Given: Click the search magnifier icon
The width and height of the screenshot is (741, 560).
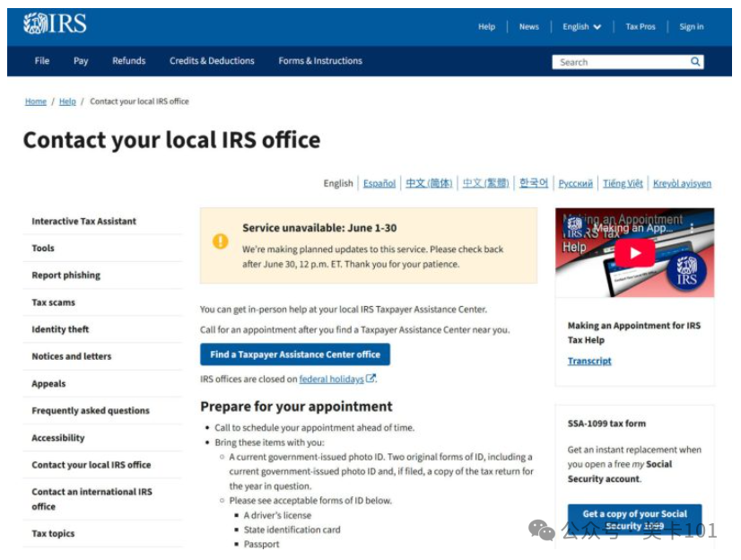Looking at the screenshot, I should click(694, 61).
